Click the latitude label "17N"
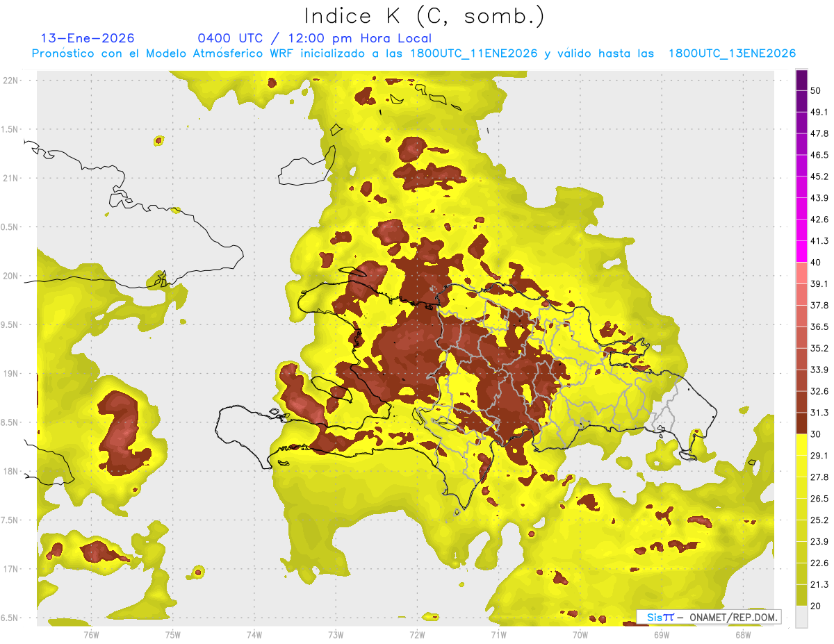 tap(11, 569)
